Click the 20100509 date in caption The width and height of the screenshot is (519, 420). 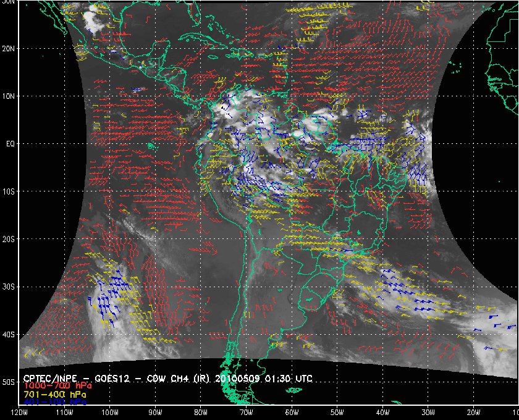238,379
